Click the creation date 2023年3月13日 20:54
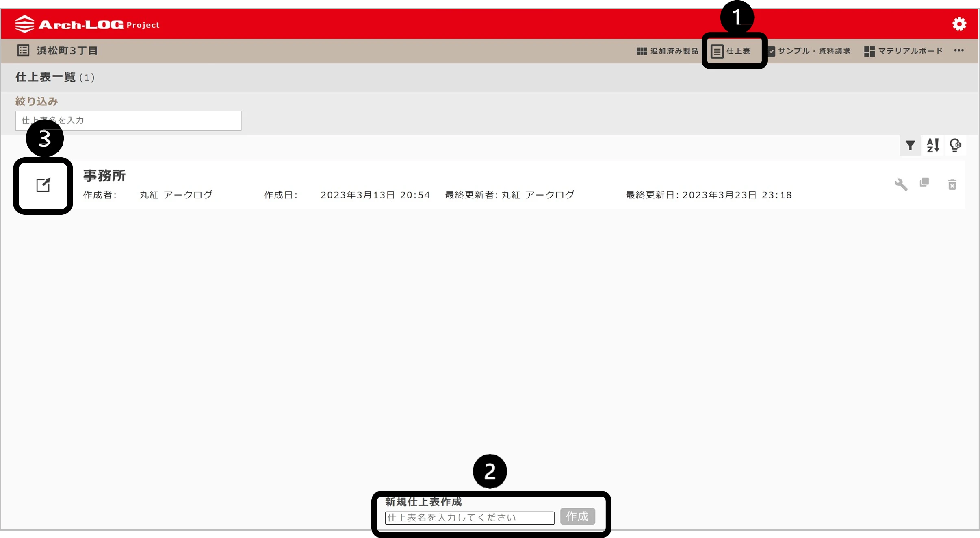The width and height of the screenshot is (980, 538). tap(375, 195)
